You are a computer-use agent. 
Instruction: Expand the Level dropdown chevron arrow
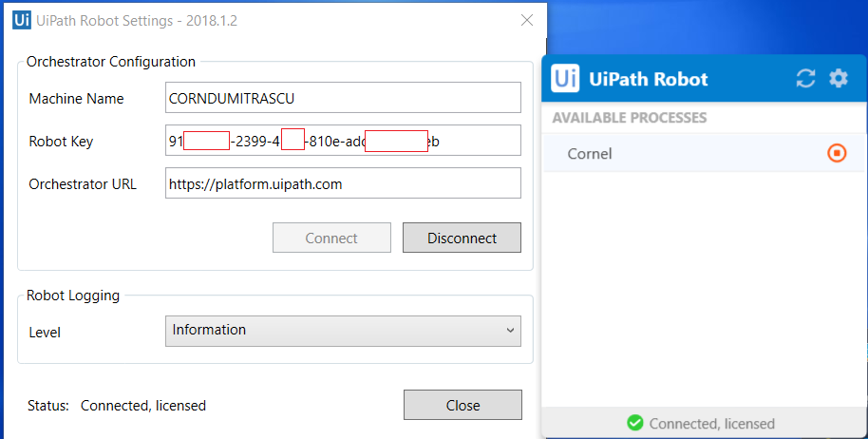512,331
